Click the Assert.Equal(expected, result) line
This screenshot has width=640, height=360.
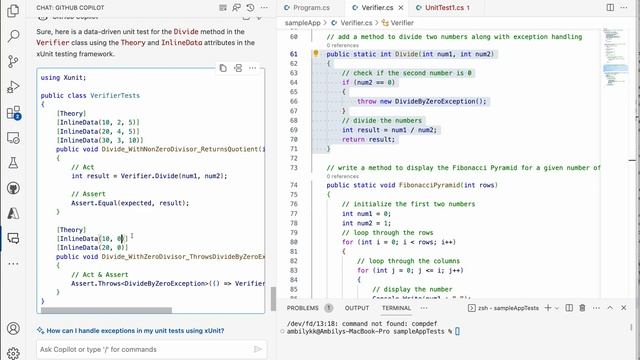[x=130, y=203]
